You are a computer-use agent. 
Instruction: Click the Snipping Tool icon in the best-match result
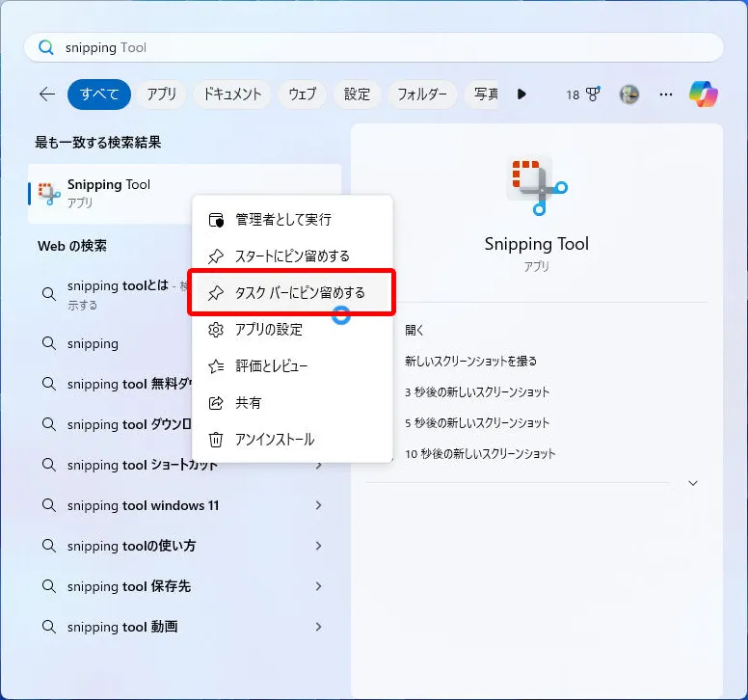click(x=49, y=194)
